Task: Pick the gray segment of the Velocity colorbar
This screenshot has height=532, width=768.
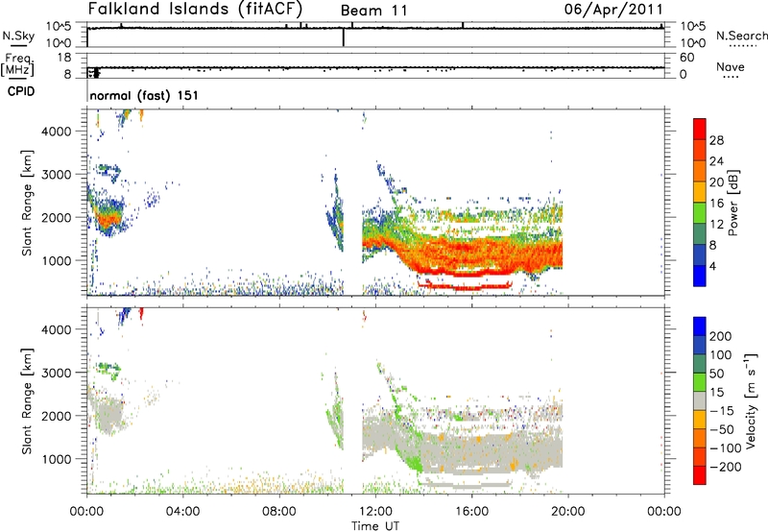Action: coord(700,400)
